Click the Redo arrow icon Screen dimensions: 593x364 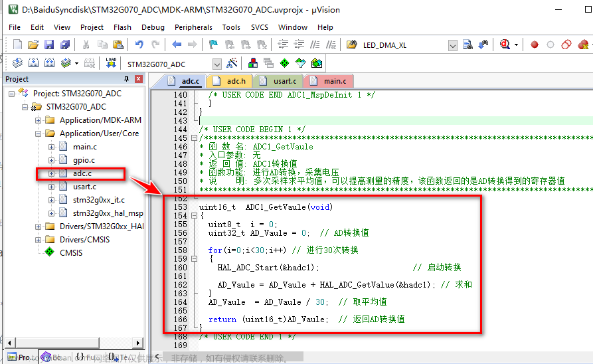[155, 45]
